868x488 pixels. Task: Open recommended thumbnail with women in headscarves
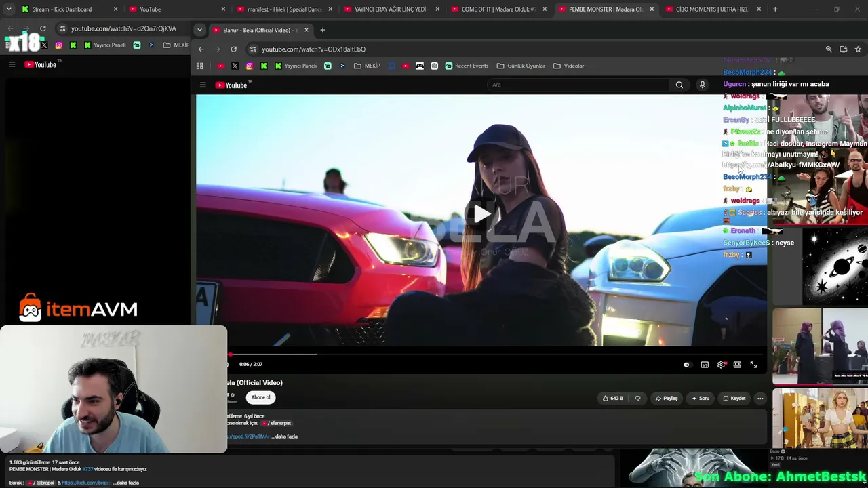click(x=820, y=346)
